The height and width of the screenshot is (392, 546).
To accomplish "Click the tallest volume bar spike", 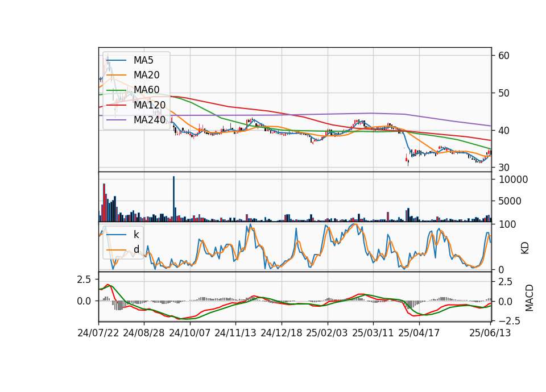I will click(x=174, y=199).
